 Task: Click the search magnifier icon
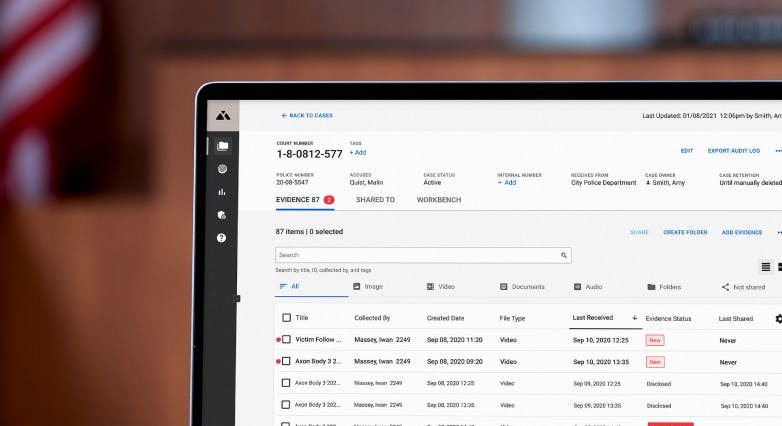click(564, 255)
